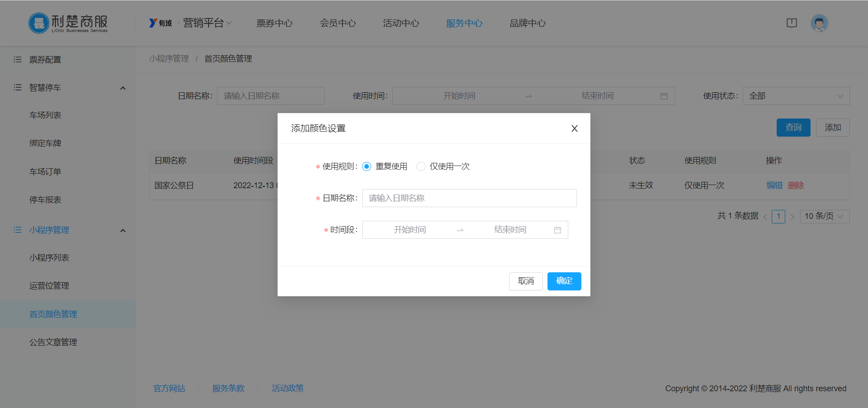Click calendar icon in dialog 时间段 field
The width and height of the screenshot is (868, 408).
pyautogui.click(x=557, y=230)
